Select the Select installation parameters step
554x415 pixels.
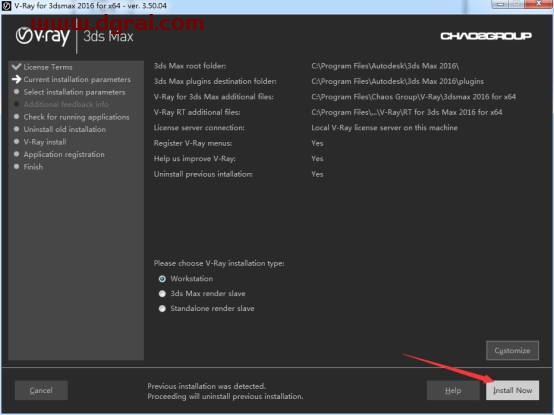coord(74,92)
